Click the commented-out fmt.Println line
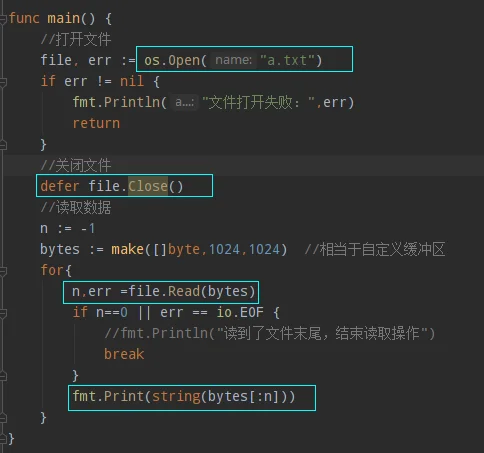The height and width of the screenshot is (453, 484). pos(270,333)
